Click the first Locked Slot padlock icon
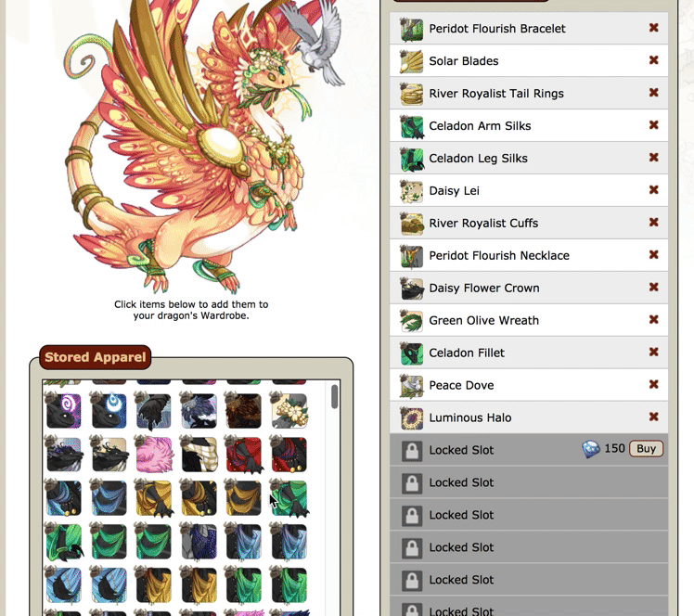 [x=412, y=451]
